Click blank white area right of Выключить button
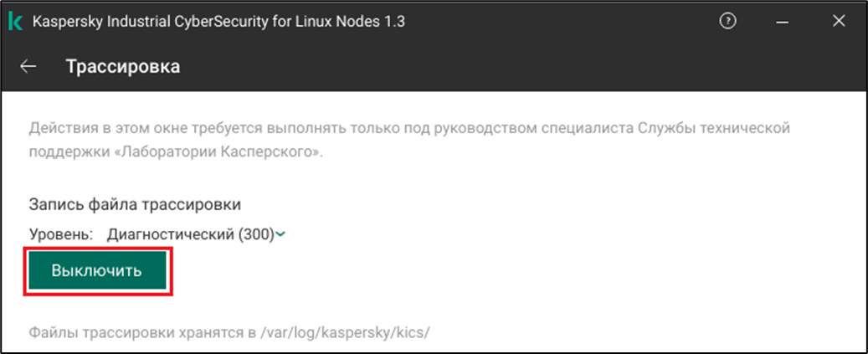 pos(502,272)
